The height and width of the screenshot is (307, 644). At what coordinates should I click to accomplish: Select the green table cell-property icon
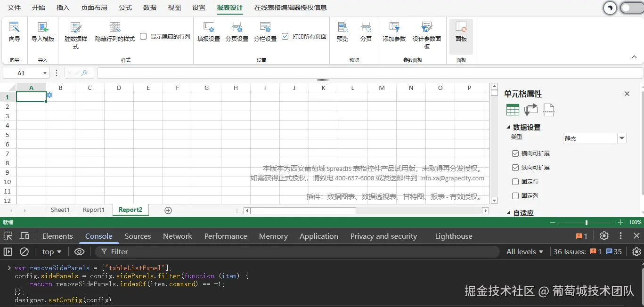(x=513, y=110)
